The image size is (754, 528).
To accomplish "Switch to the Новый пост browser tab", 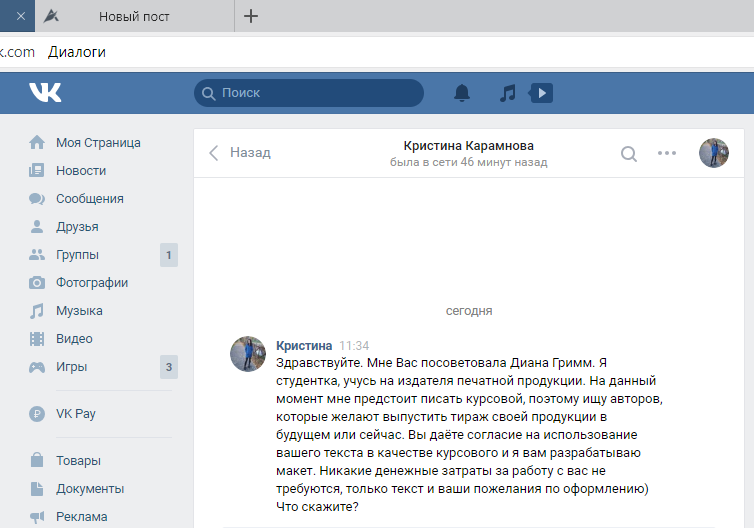I will pyautogui.click(x=134, y=17).
